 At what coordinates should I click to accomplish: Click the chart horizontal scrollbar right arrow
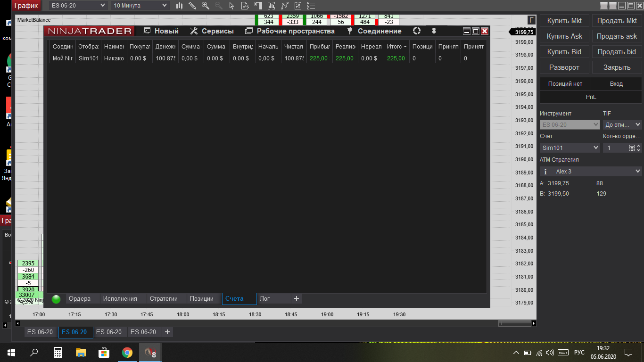click(x=534, y=323)
